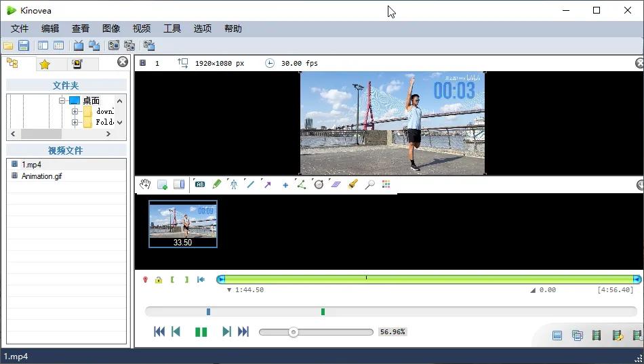Toggle the key images side panel
644x364 pixels.
tap(179, 184)
